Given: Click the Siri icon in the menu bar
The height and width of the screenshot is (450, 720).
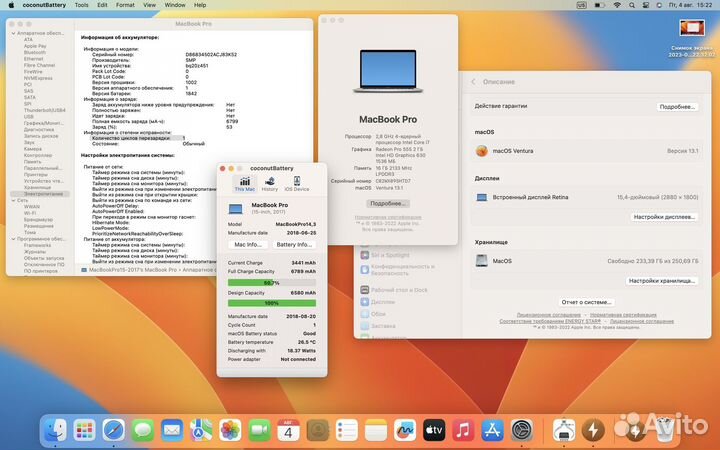Looking at the screenshot, I should click(x=659, y=5).
